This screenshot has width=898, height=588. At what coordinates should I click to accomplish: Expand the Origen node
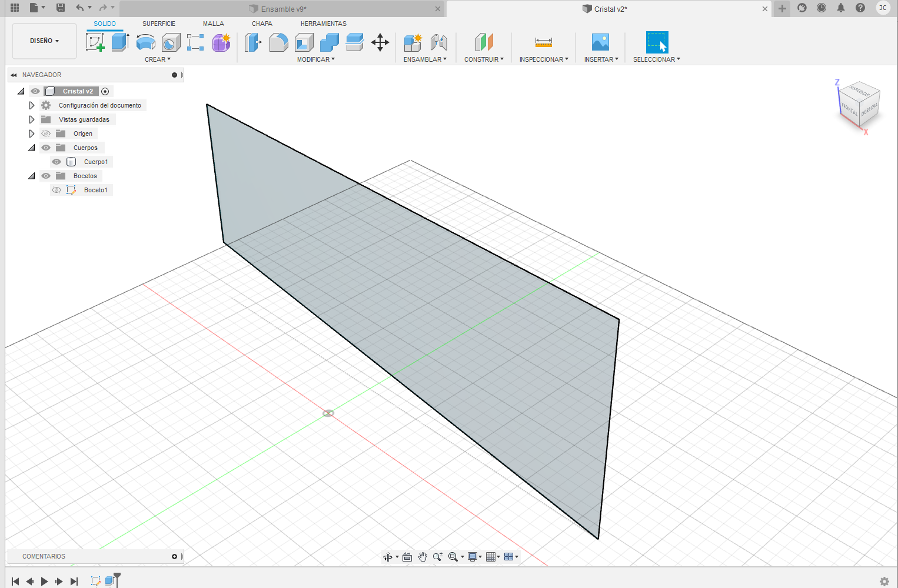[x=31, y=133]
